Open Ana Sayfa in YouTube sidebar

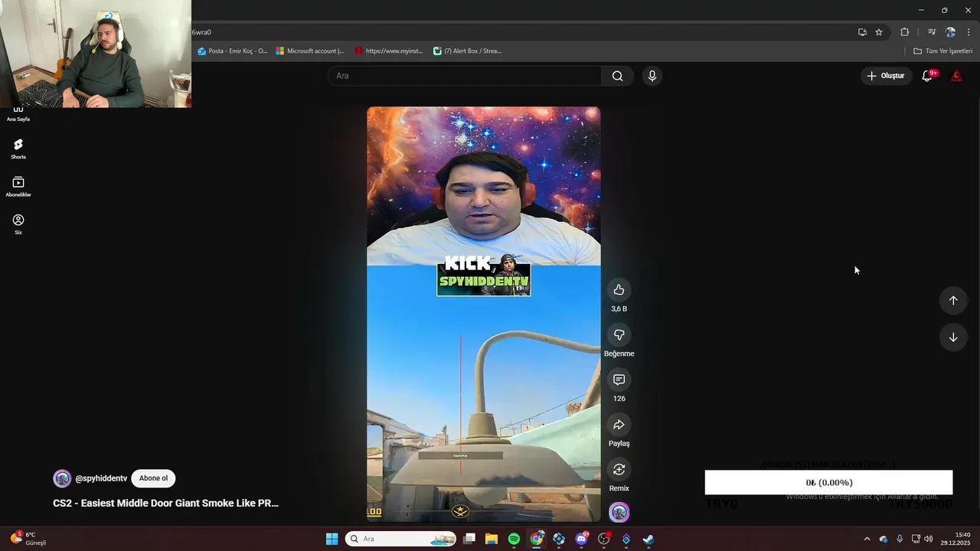(18, 114)
